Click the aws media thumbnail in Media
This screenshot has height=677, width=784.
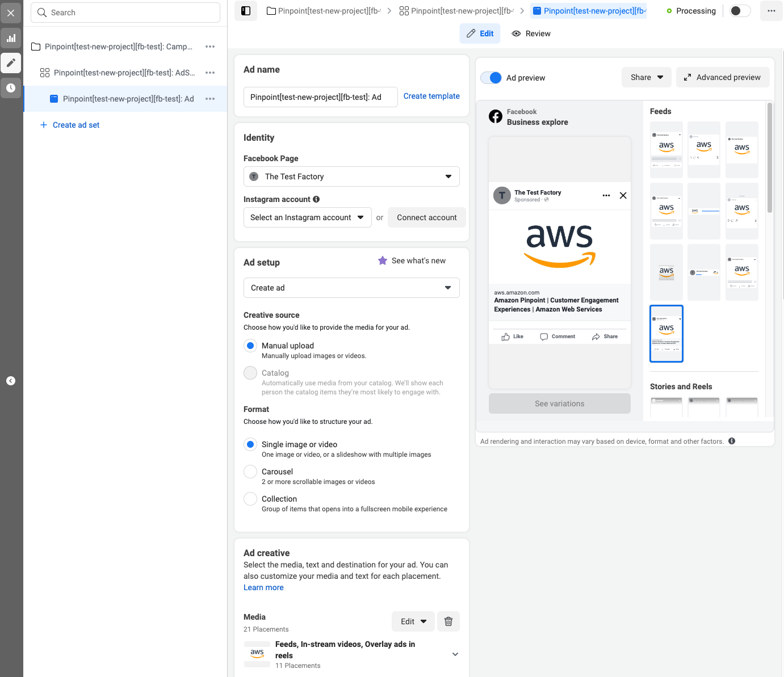click(x=257, y=653)
